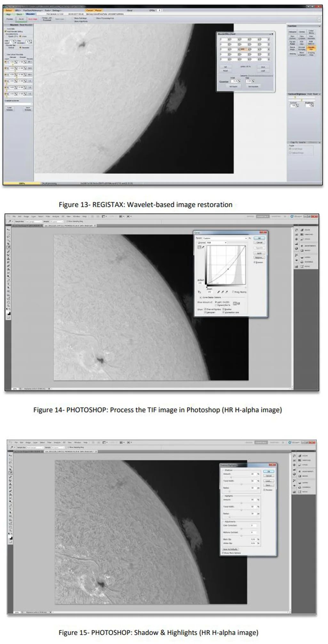328x644 pixels.
Task: Select Eyedropper tool in Figure 14 Photoshop toolbox
Action: (8, 247)
